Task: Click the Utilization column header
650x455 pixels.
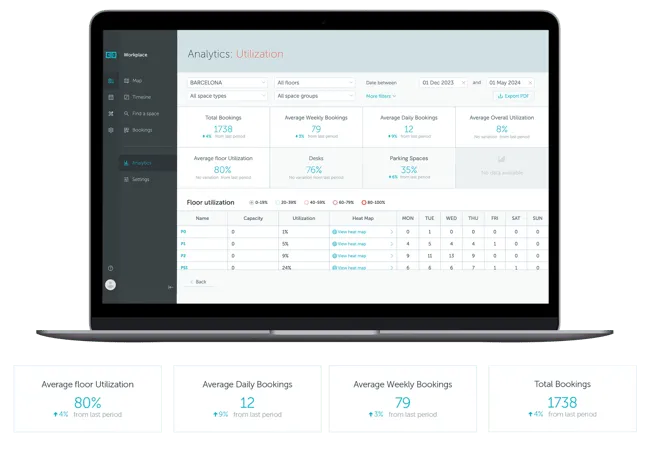Action: (304, 218)
